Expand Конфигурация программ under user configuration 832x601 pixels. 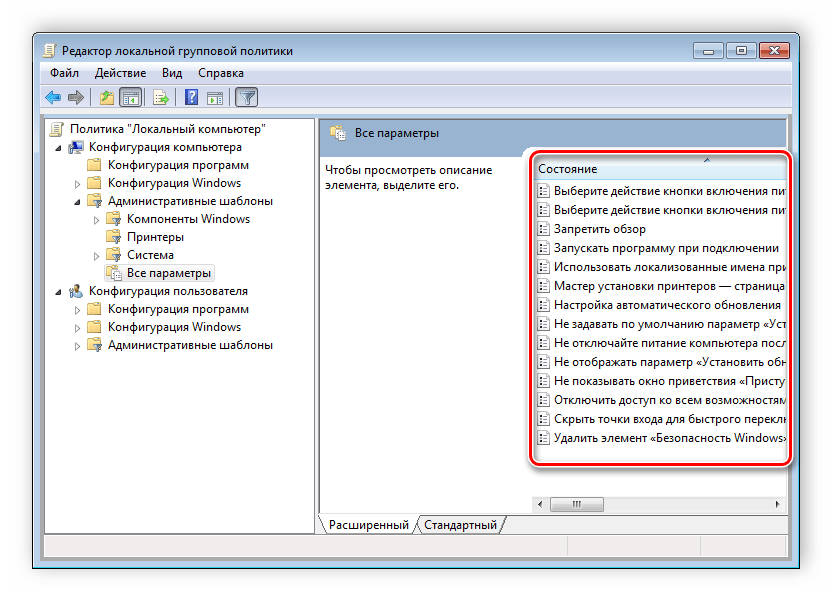click(77, 310)
